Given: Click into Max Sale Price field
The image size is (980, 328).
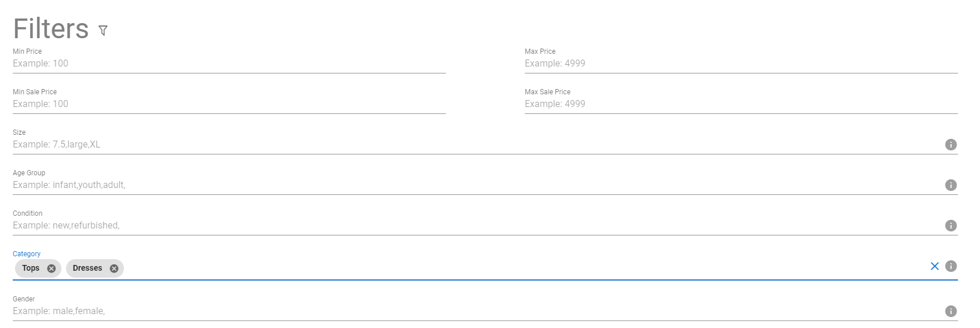Looking at the screenshot, I should click(740, 104).
